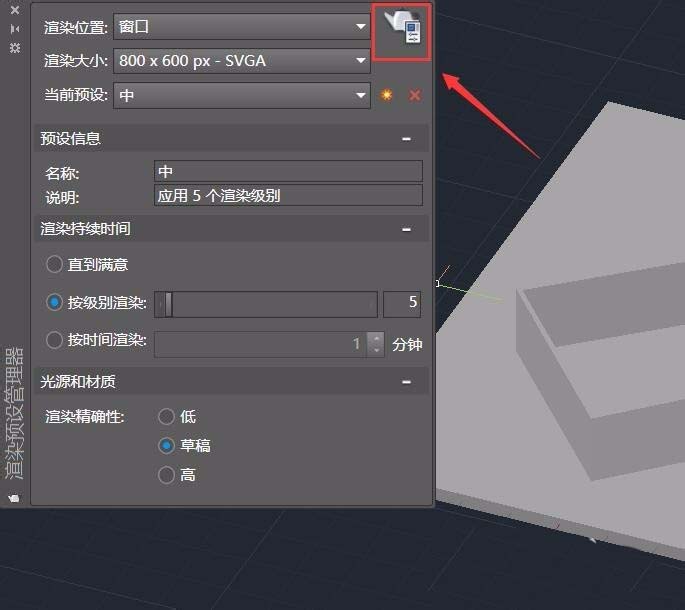
Task: Select the 按时间渲染 radio button
Action: [55, 340]
